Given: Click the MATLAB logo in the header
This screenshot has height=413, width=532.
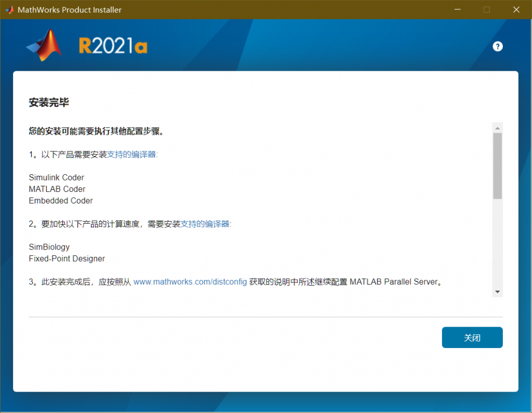Looking at the screenshot, I should 44,45.
